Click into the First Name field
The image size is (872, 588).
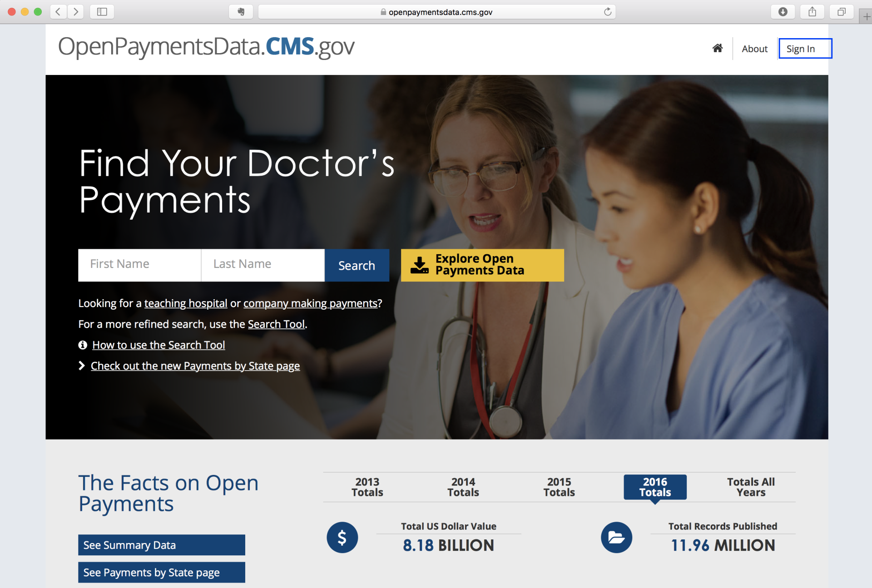[x=139, y=265]
